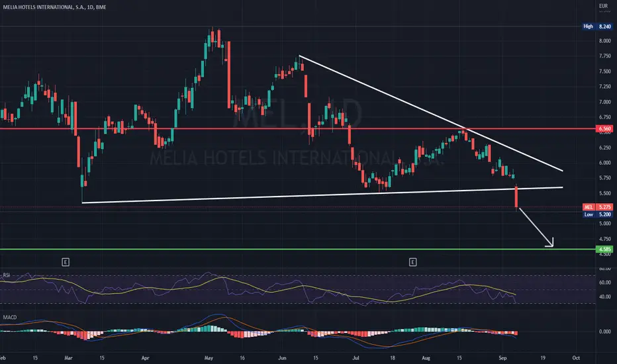Click the High 8.240 price label

click(x=597, y=26)
